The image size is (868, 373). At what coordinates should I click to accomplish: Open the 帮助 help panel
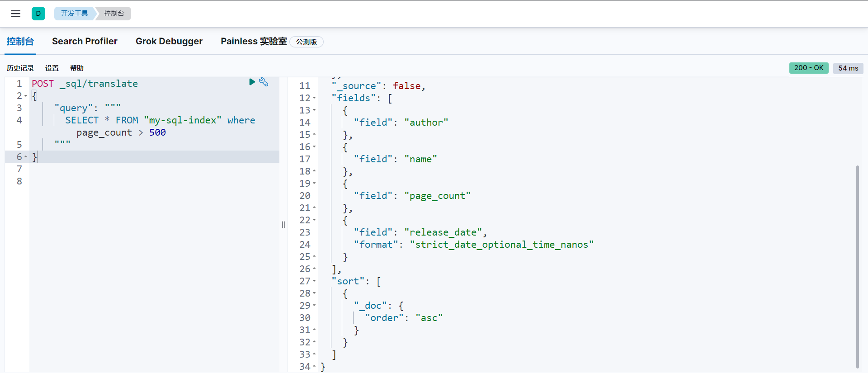coord(77,68)
